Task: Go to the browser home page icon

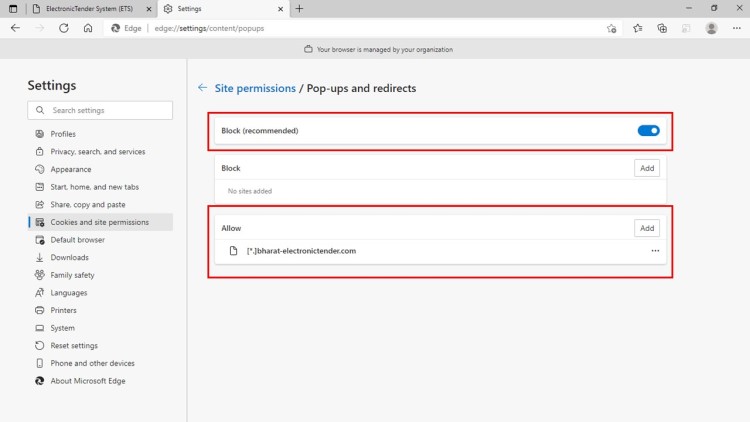Action: click(x=88, y=28)
